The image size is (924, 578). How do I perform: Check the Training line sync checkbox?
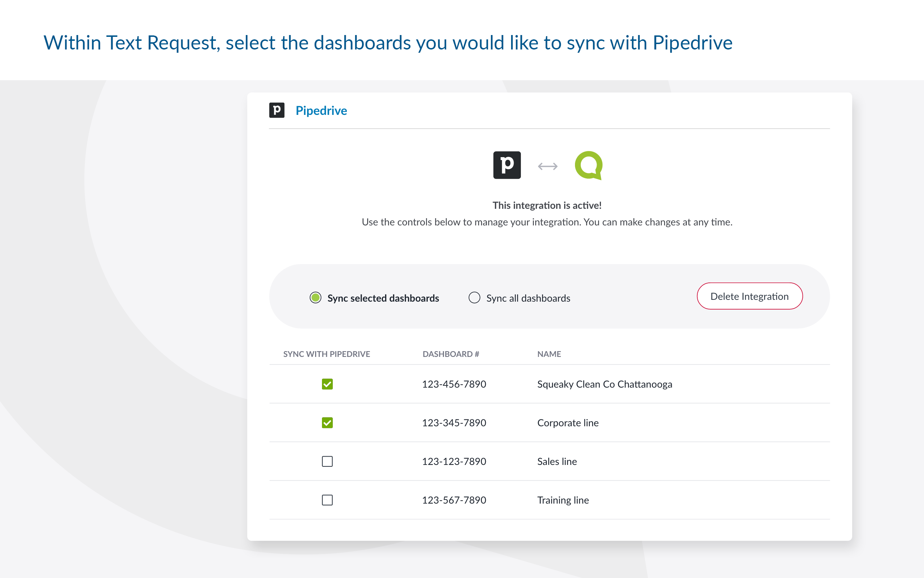327,500
